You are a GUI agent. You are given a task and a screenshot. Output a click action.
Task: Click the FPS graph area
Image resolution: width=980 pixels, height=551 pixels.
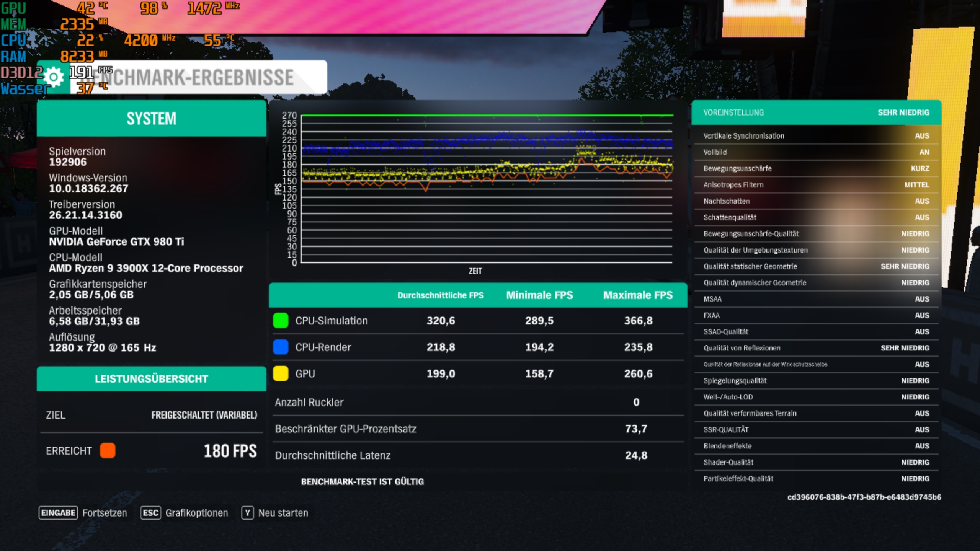tap(486, 189)
